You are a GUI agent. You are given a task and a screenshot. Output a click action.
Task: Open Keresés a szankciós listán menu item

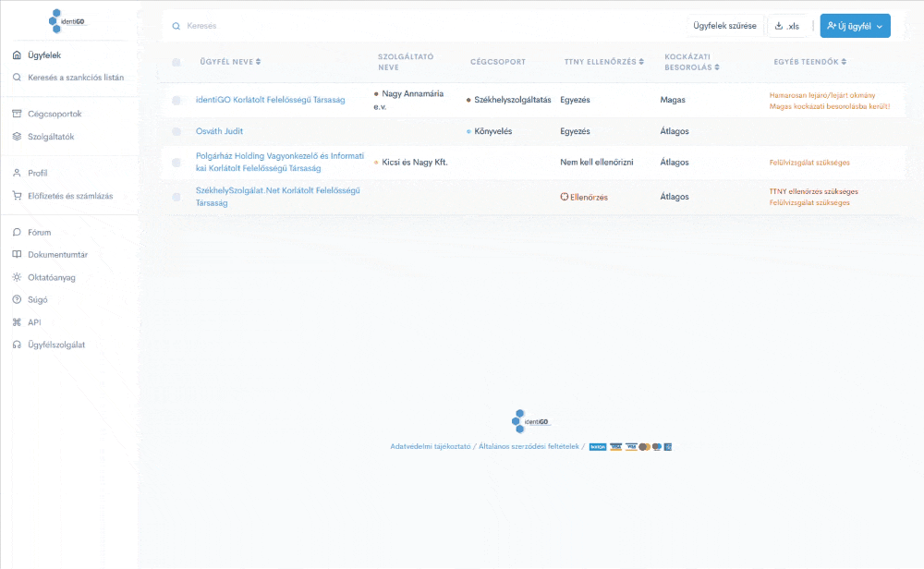click(76, 78)
